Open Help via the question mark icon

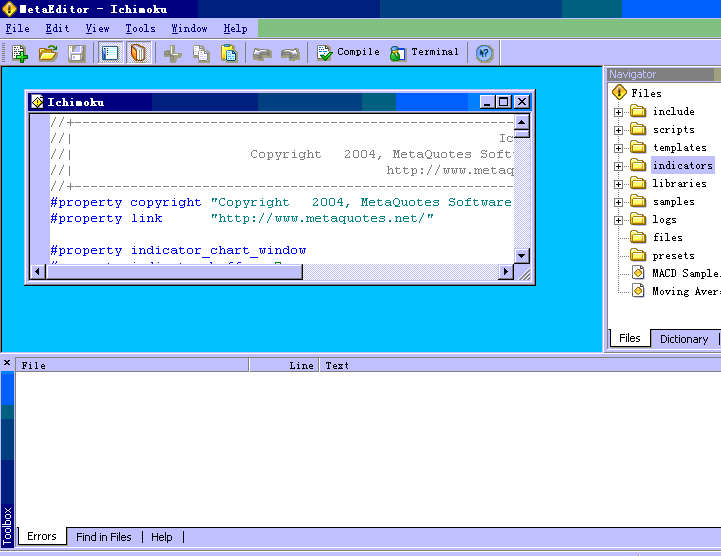pyautogui.click(x=484, y=53)
